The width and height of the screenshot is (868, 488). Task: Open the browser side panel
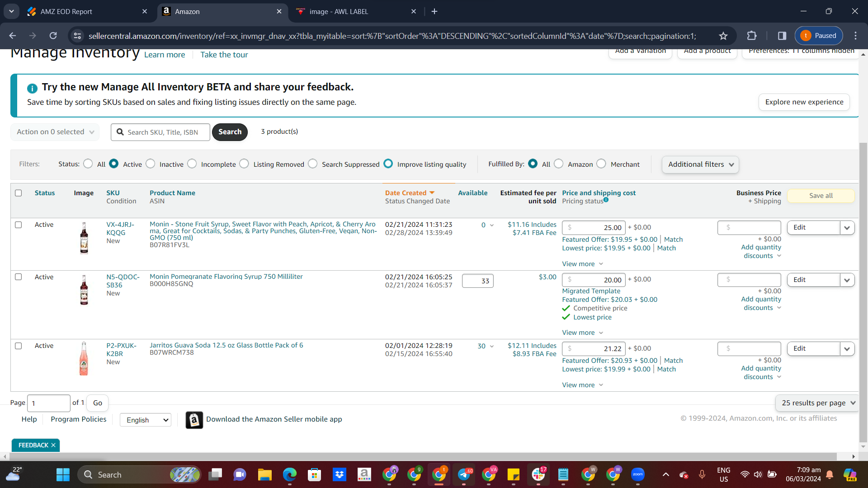coord(782,36)
